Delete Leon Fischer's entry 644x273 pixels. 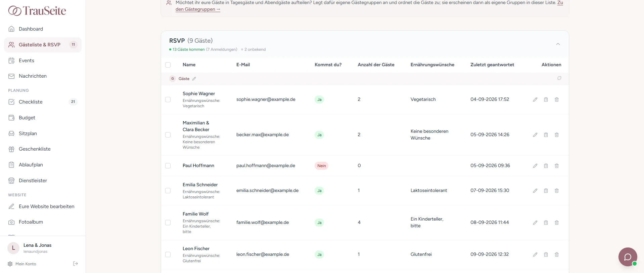click(557, 255)
